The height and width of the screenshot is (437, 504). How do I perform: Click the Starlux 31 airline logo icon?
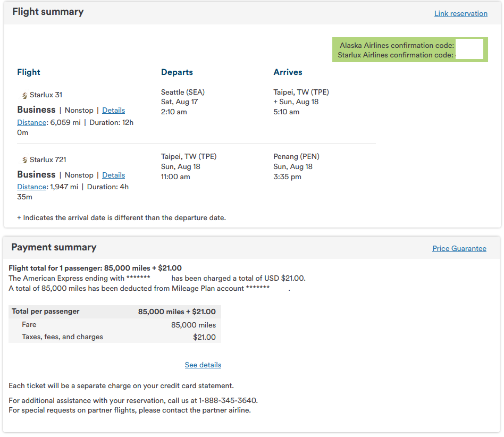pos(25,96)
